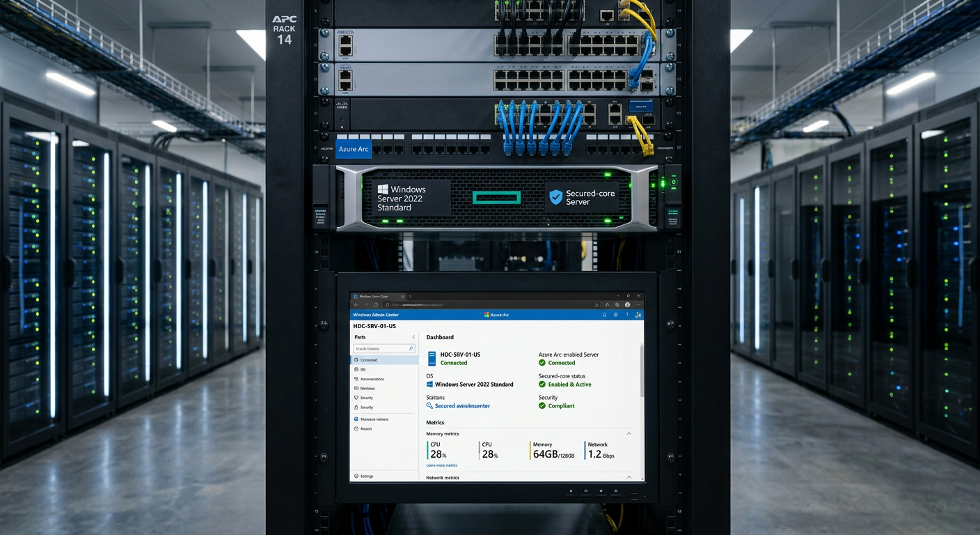Click the notification bell in the blue header
This screenshot has width=980, height=535.
pyautogui.click(x=603, y=315)
